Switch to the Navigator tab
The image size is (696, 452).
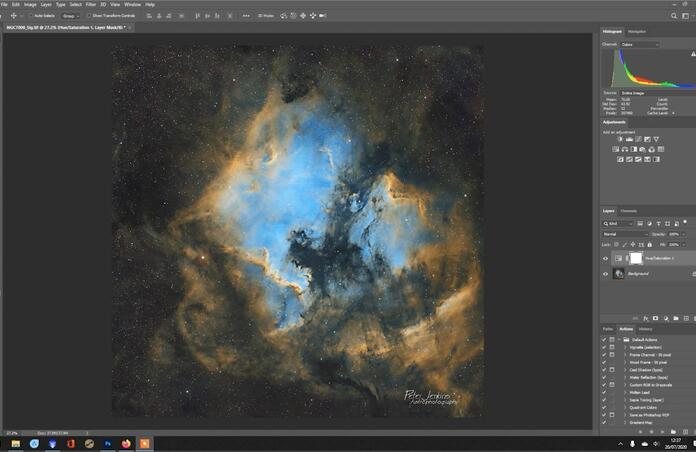point(637,32)
